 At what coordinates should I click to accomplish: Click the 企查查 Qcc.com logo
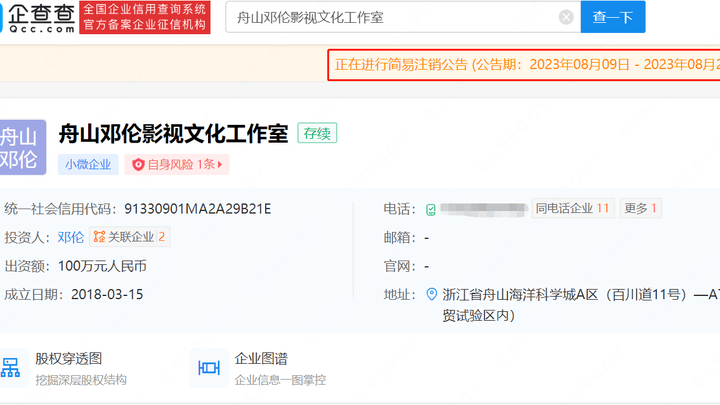38,17
